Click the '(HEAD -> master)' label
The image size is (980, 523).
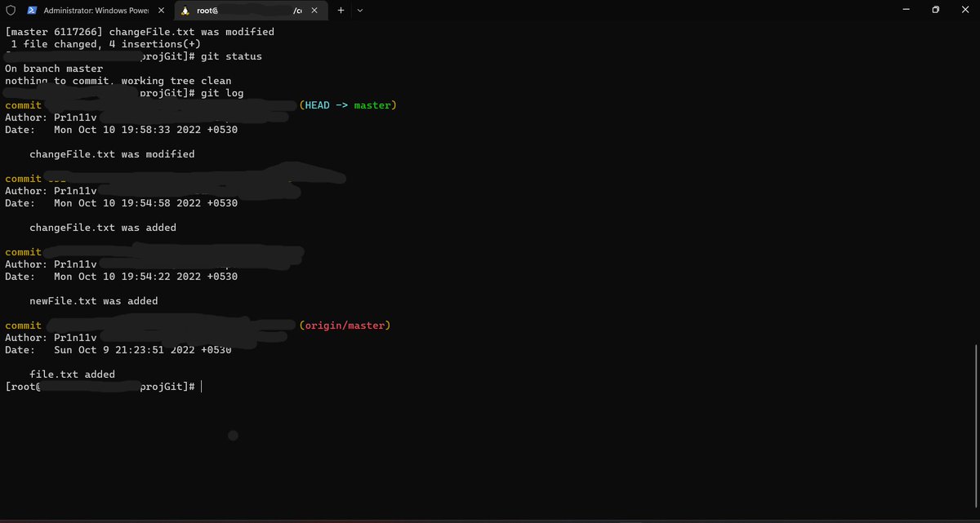(x=347, y=105)
